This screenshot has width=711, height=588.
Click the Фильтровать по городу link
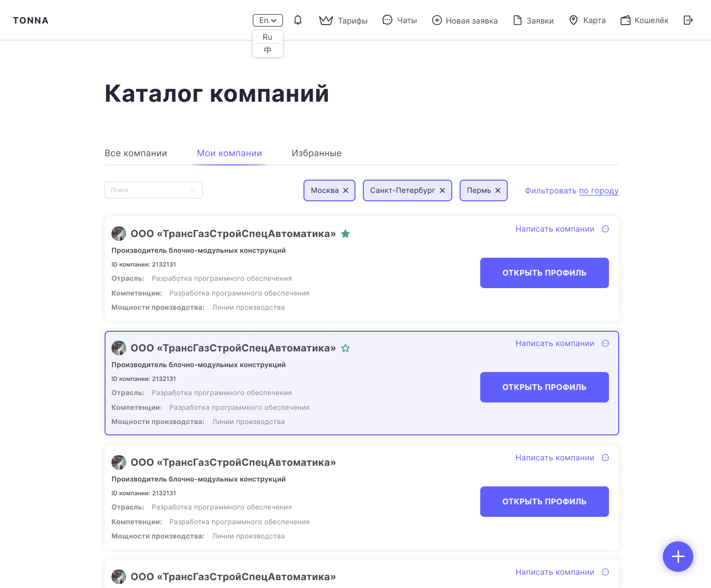click(x=572, y=190)
